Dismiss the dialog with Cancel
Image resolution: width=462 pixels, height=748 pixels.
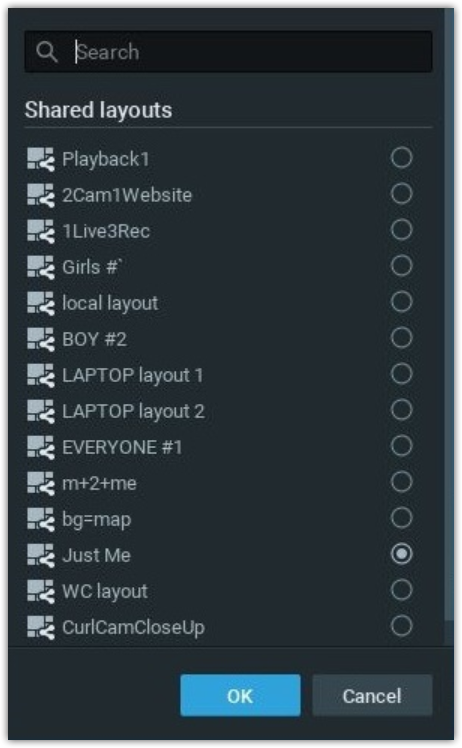pos(372,696)
